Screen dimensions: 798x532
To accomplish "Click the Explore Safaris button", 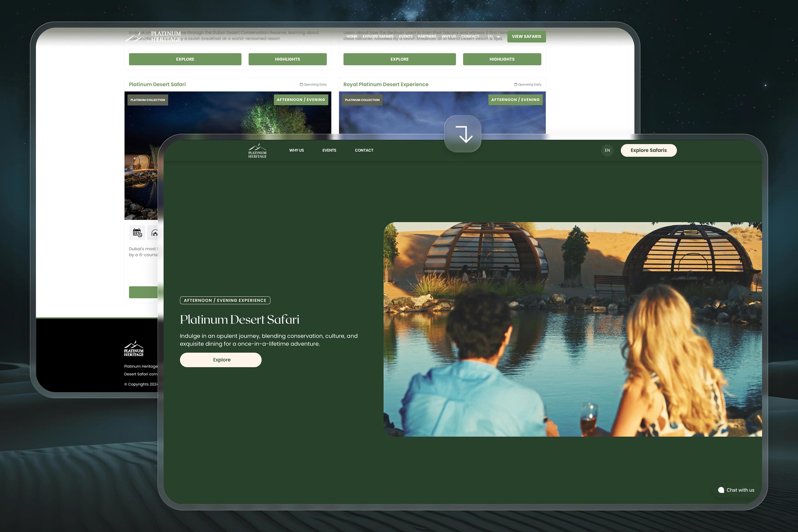I will click(x=648, y=150).
